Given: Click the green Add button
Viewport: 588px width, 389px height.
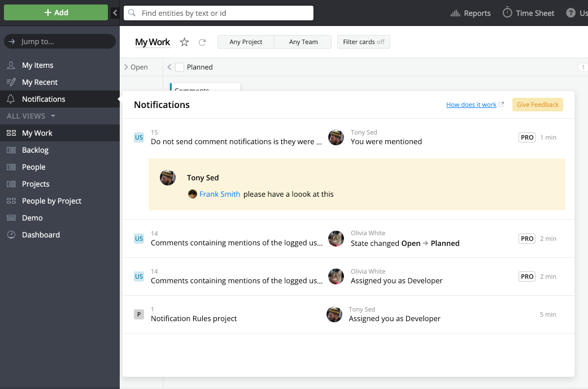Looking at the screenshot, I should click(55, 12).
